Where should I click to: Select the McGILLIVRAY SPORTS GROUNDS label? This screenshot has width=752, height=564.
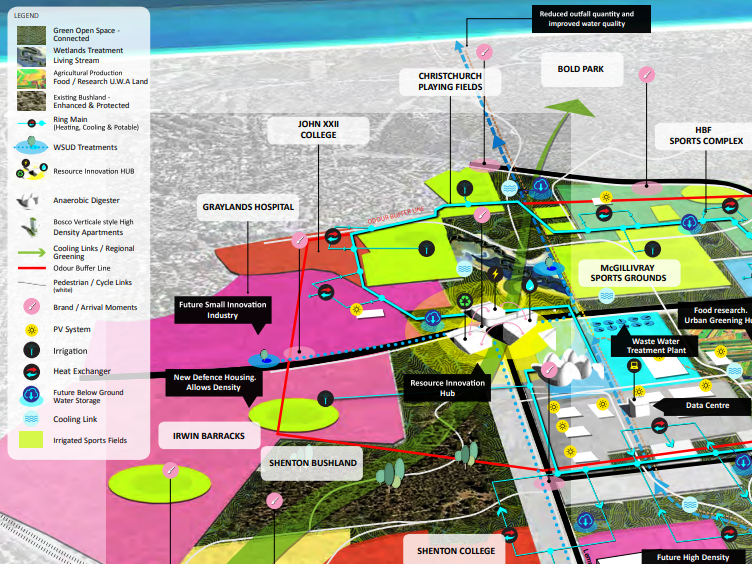pyautogui.click(x=628, y=273)
